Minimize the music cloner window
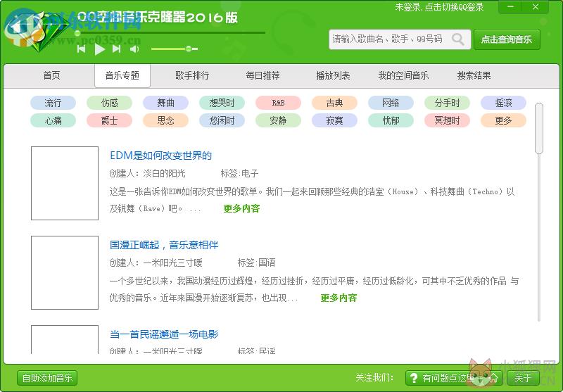This screenshot has width=563, height=392. pos(511,7)
